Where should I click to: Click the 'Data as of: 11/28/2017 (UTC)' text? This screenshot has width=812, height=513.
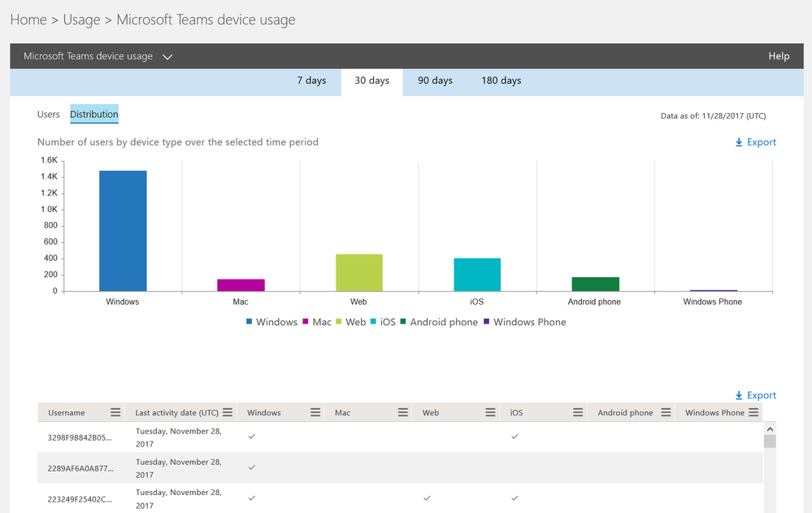pyautogui.click(x=713, y=116)
